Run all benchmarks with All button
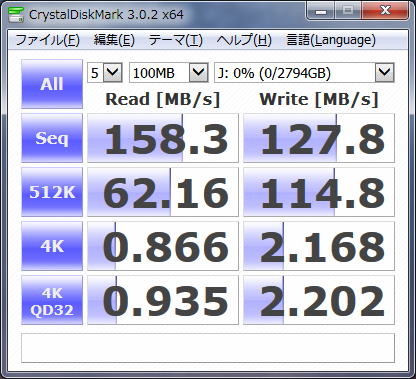Image resolution: width=416 pixels, height=379 pixels. click(52, 84)
